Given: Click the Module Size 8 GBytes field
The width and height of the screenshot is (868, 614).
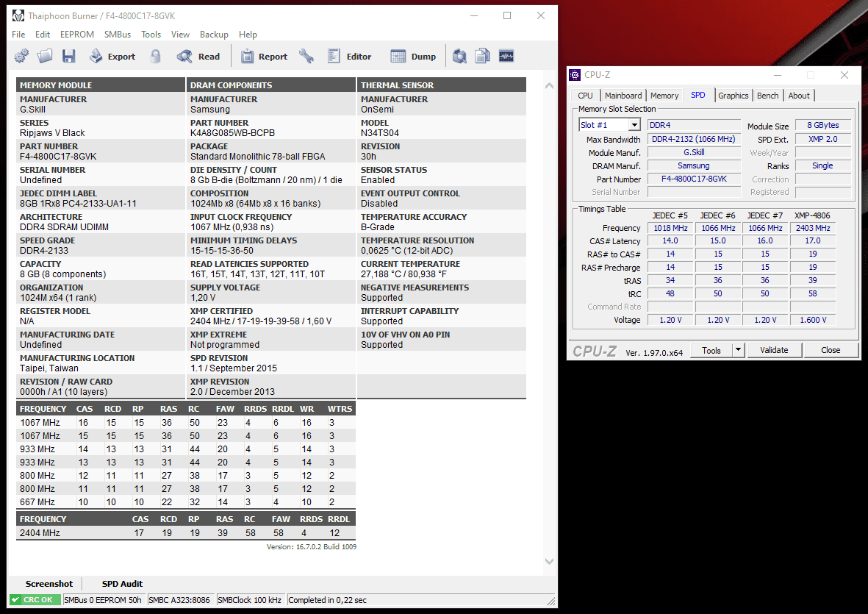Looking at the screenshot, I should click(x=822, y=125).
